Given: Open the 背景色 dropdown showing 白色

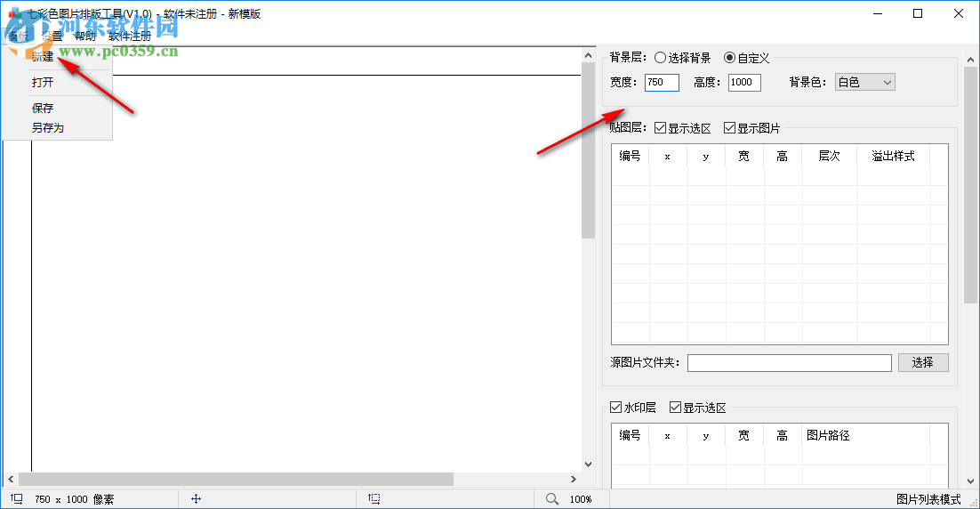Looking at the screenshot, I should pos(865,82).
